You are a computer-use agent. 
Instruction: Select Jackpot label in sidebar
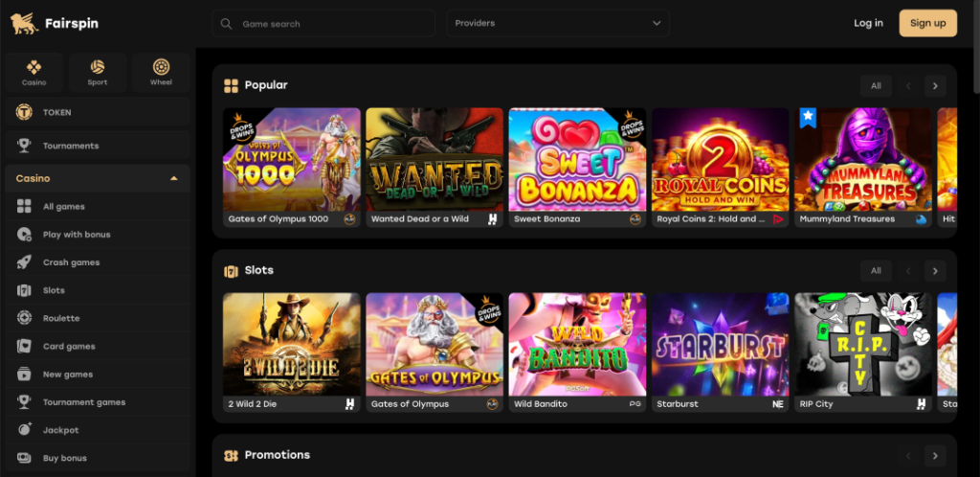click(60, 430)
